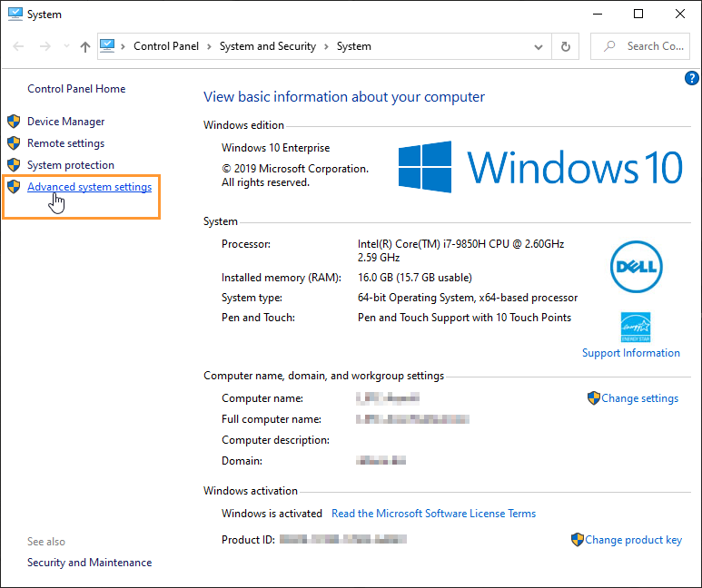This screenshot has width=702, height=588.
Task: Click Change product key link
Action: (633, 540)
